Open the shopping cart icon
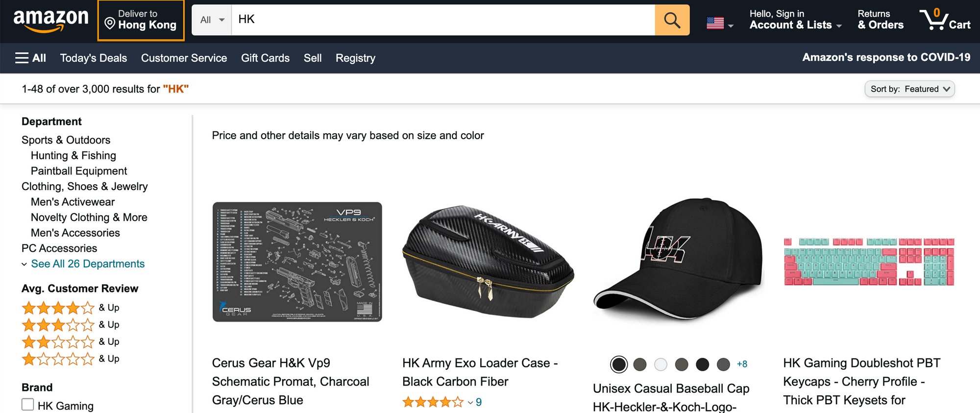The image size is (980, 413). tap(944, 20)
